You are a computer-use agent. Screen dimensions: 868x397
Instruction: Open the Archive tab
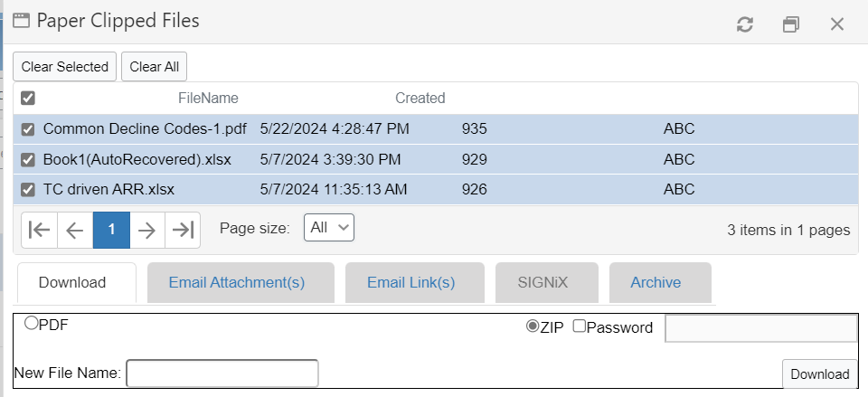point(656,282)
